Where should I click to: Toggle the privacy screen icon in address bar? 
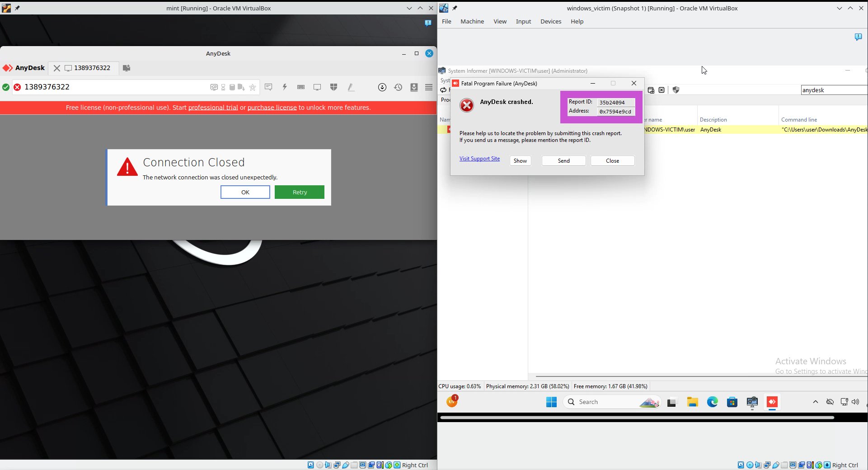214,87
